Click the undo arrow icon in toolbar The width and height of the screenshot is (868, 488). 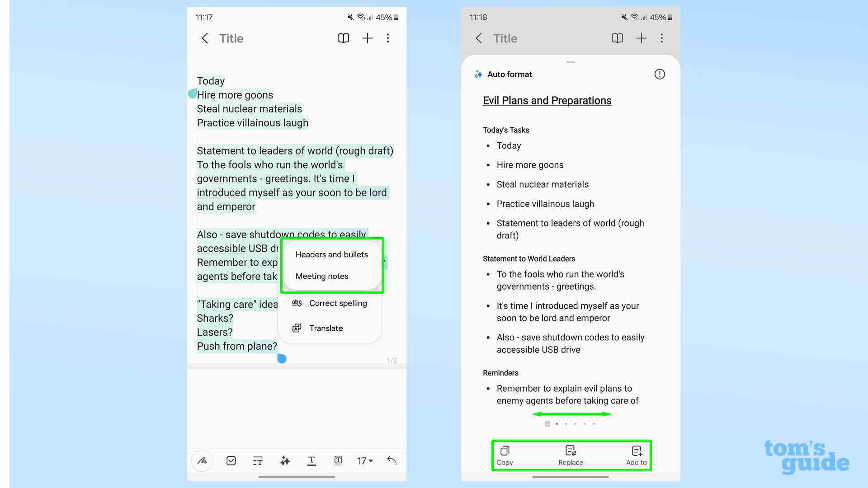click(x=392, y=460)
